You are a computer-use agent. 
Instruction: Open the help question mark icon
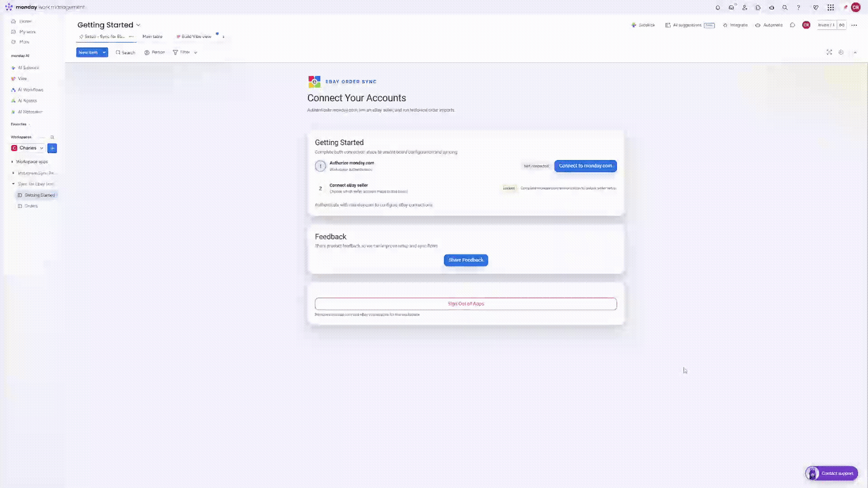(798, 7)
